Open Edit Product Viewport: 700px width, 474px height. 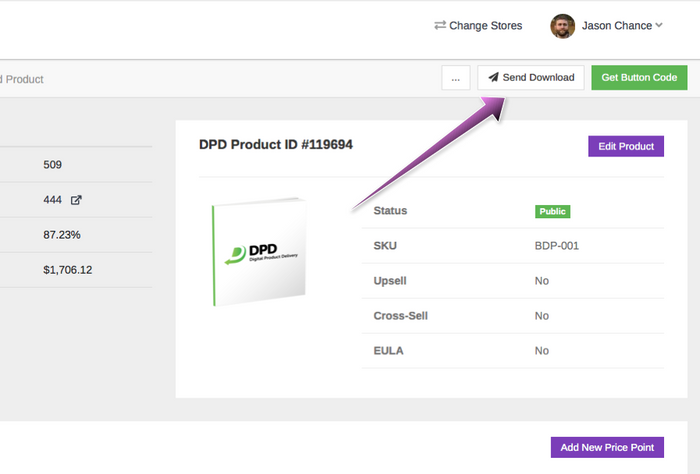click(626, 146)
